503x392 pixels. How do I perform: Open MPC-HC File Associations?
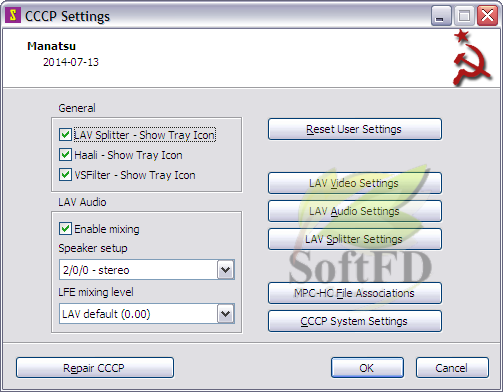[355, 293]
